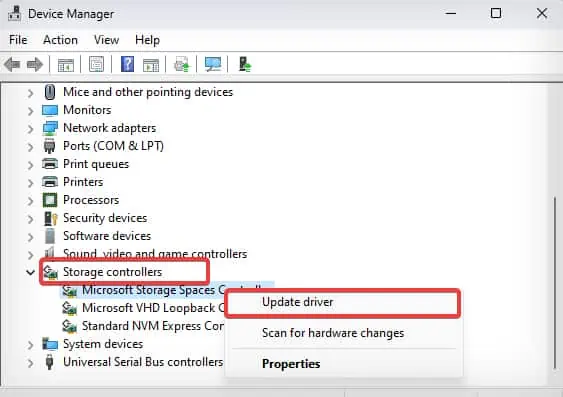Click Scan for hardware changes monitor icon
Screen dimensions: 563x397
[213, 65]
